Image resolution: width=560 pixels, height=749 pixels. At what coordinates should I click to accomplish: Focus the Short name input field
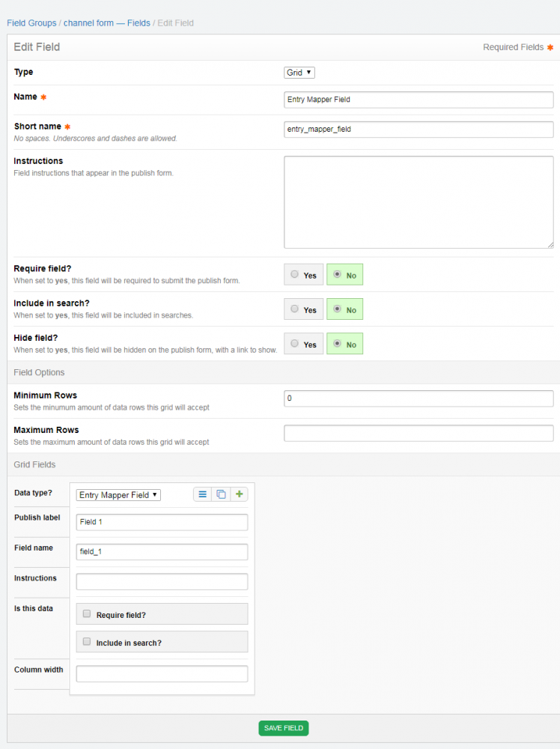tap(419, 129)
